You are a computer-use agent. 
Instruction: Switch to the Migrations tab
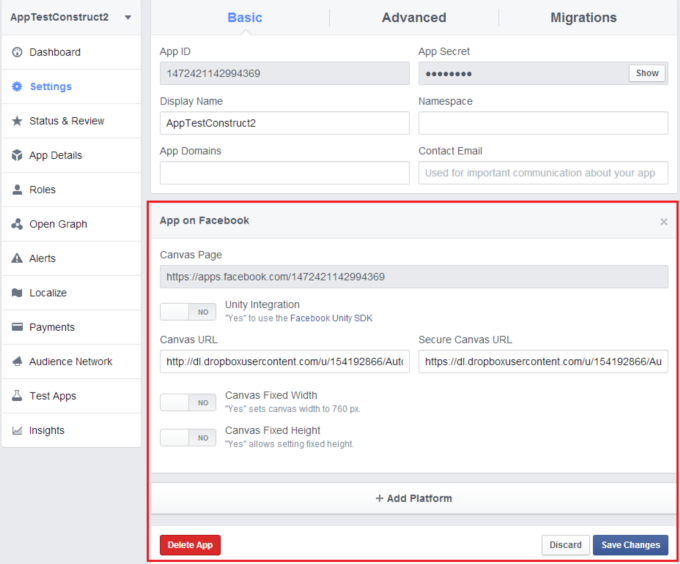coord(583,17)
